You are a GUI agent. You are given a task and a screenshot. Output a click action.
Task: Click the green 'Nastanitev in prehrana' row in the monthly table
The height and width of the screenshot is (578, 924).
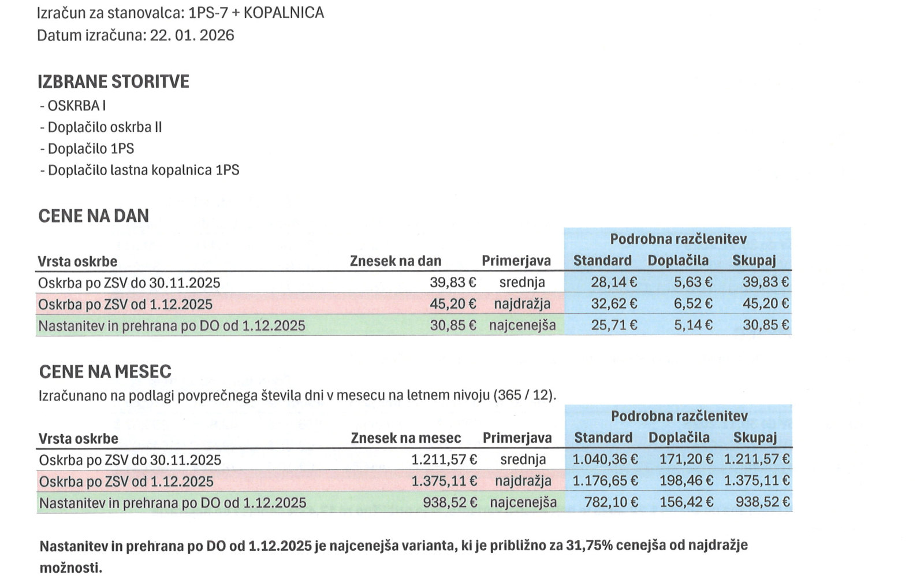click(x=173, y=503)
